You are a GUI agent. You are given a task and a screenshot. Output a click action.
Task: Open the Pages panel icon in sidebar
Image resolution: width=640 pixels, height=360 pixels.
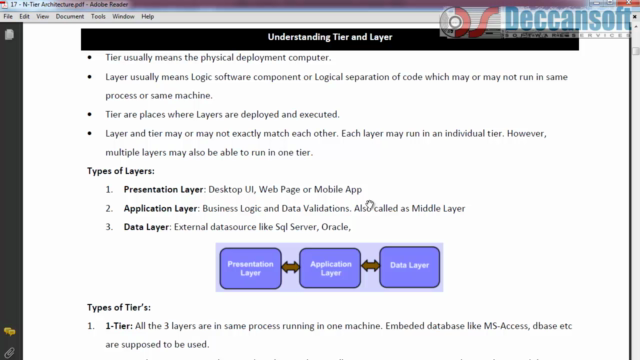click(x=9, y=35)
